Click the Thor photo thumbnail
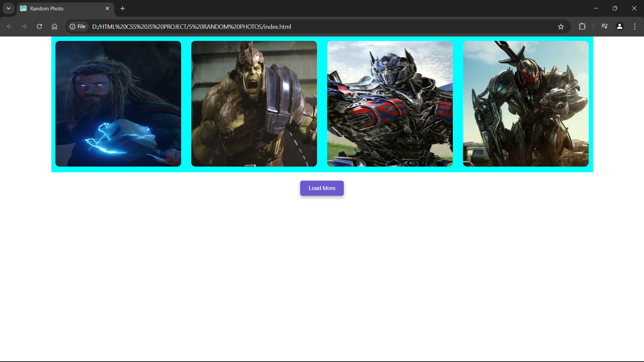 point(118,104)
